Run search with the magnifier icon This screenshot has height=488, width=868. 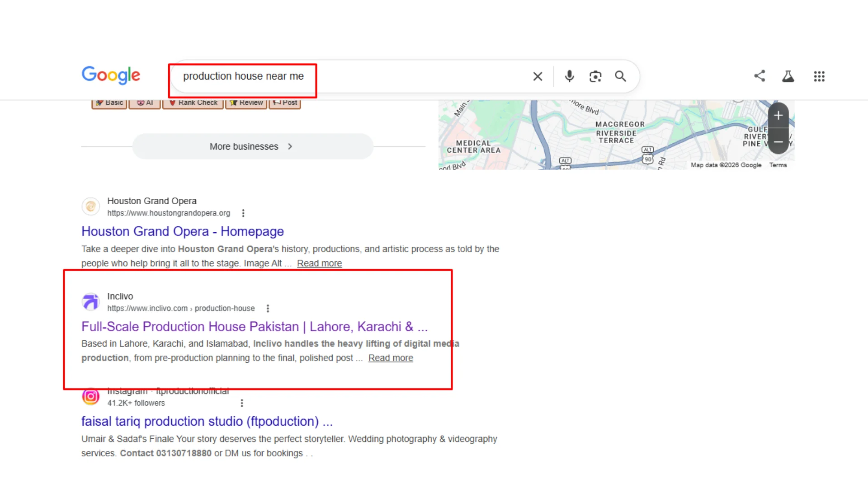(621, 76)
